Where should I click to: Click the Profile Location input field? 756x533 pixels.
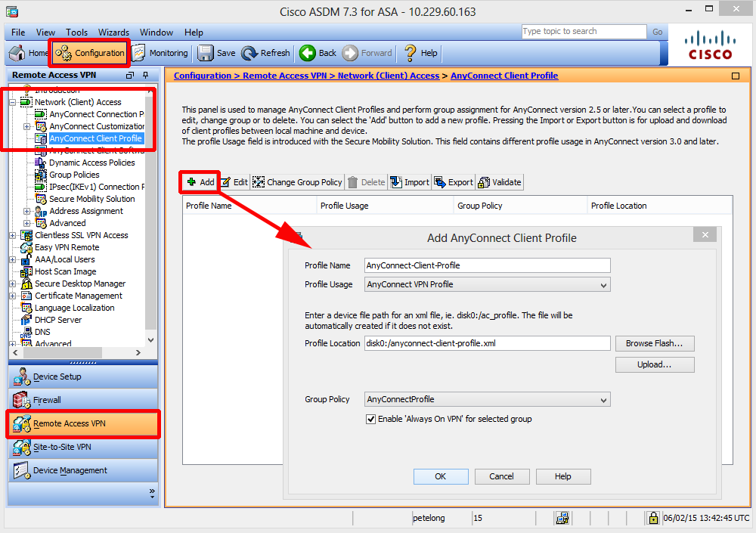tap(488, 343)
